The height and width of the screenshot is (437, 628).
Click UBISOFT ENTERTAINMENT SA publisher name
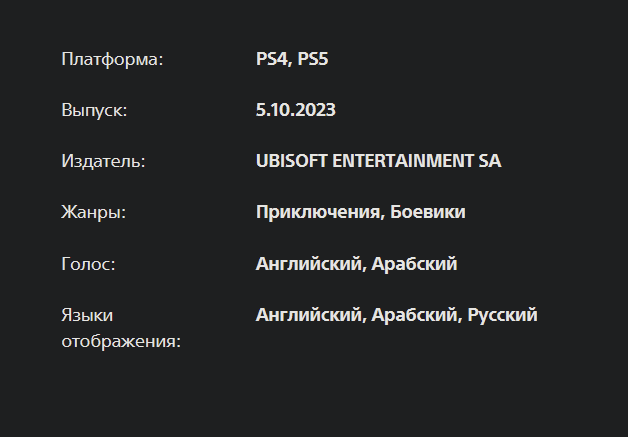coord(378,161)
